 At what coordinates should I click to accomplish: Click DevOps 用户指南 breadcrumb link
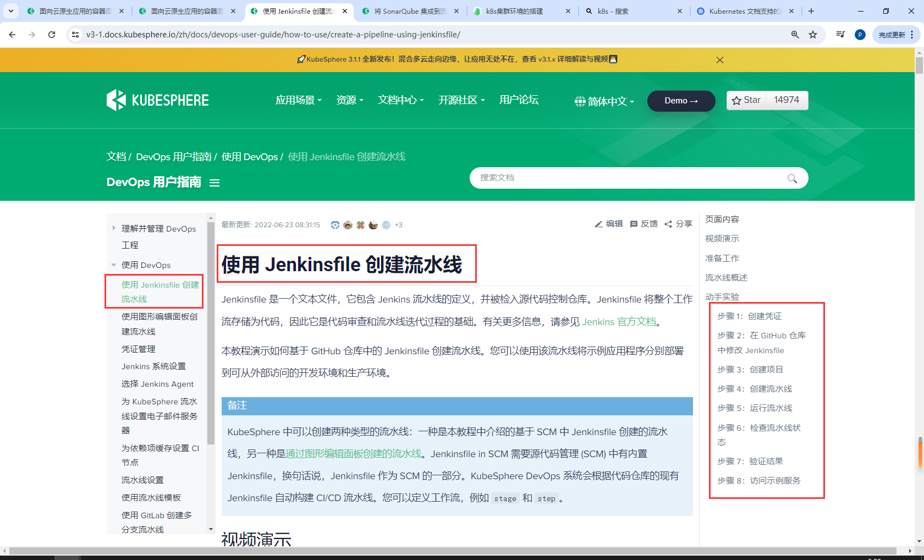174,157
